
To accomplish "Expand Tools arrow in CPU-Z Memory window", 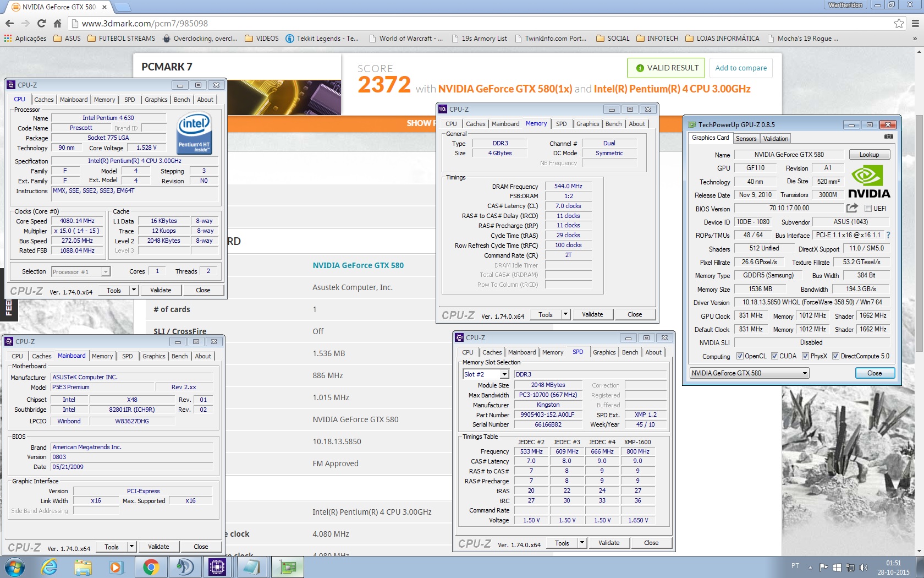I will click(565, 314).
